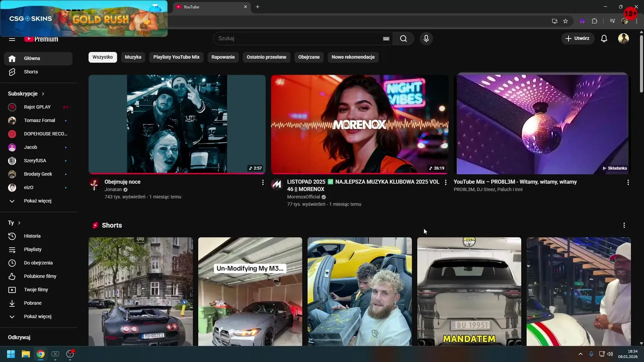
Task: Open Do obejrzenia list
Action: (x=38, y=263)
